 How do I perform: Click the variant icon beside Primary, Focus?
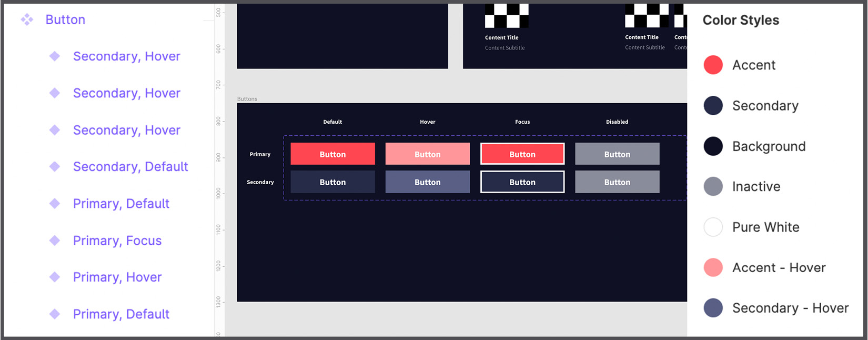pos(55,241)
